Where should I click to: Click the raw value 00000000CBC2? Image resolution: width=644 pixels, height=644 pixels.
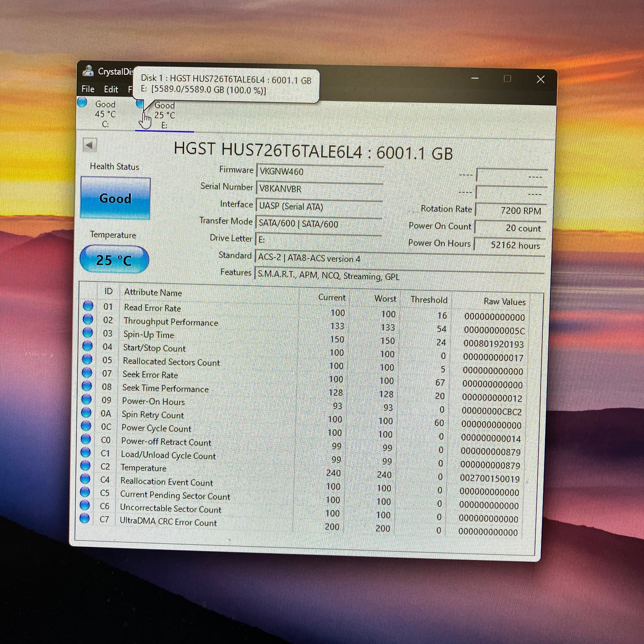[491, 412]
